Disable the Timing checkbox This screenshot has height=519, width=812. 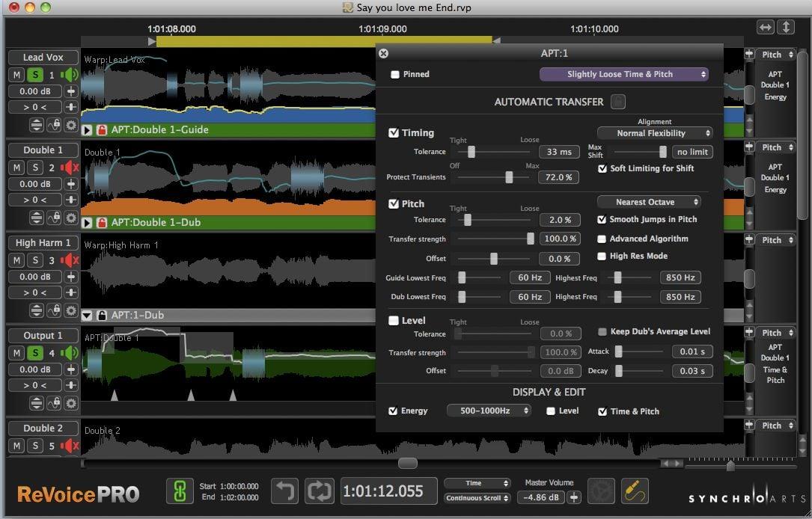[x=394, y=133]
